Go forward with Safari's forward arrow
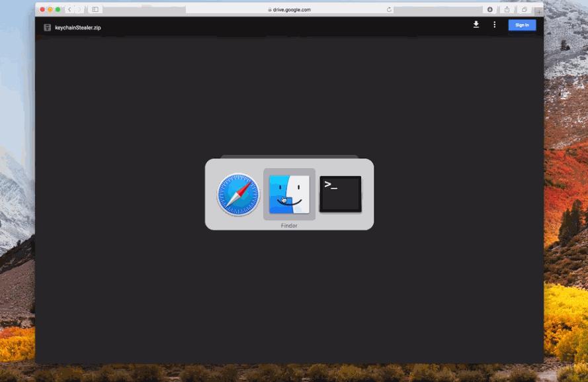 [79, 9]
